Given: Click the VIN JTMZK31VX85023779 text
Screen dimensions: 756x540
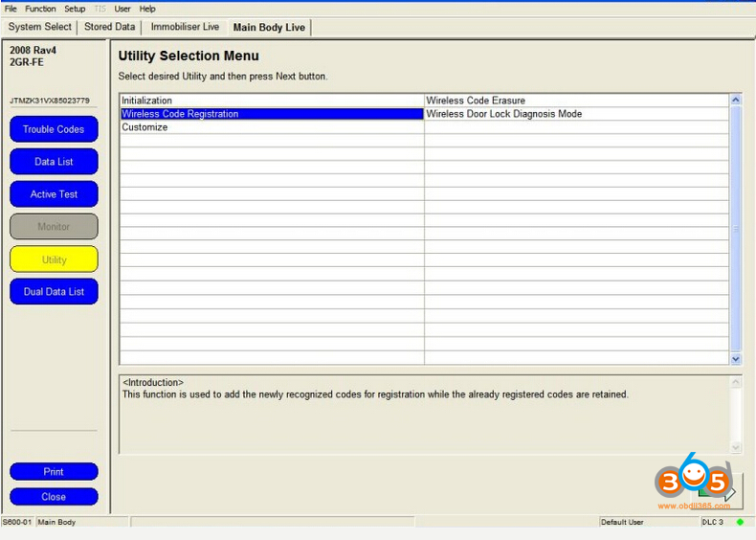Looking at the screenshot, I should point(50,101).
